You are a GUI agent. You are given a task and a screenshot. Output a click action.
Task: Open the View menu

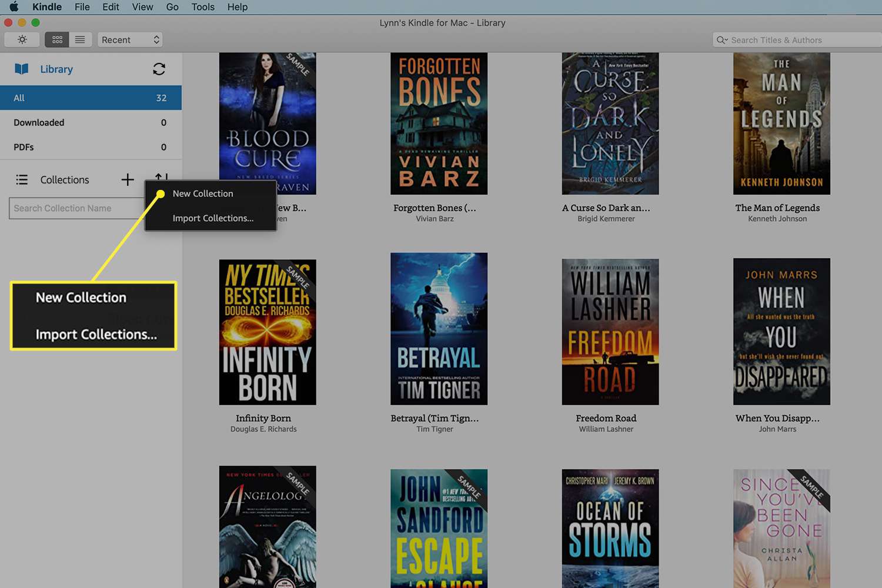(142, 7)
